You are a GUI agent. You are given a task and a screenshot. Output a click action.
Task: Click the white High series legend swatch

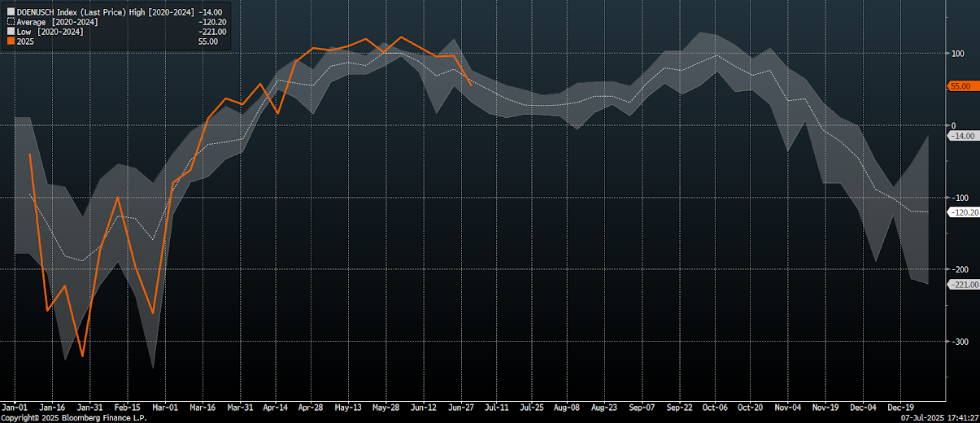pyautogui.click(x=11, y=12)
